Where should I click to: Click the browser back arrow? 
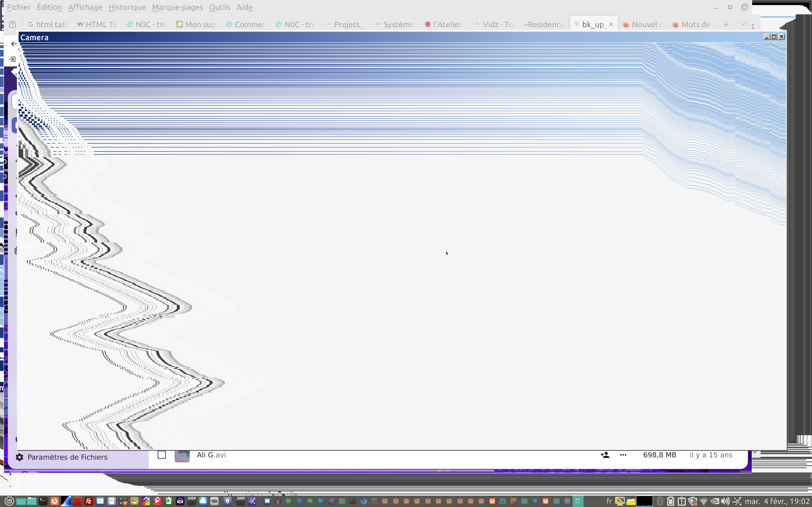[14, 44]
